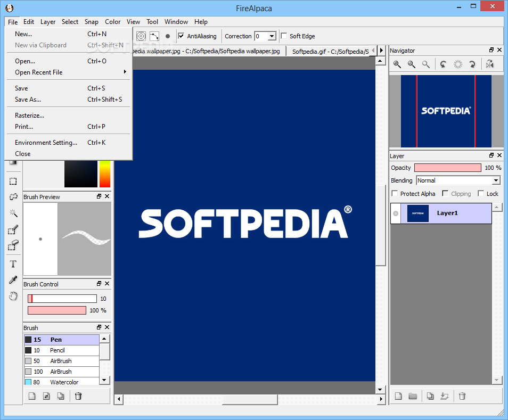Float the Navigator panel
This screenshot has height=420, width=508.
(491, 50)
